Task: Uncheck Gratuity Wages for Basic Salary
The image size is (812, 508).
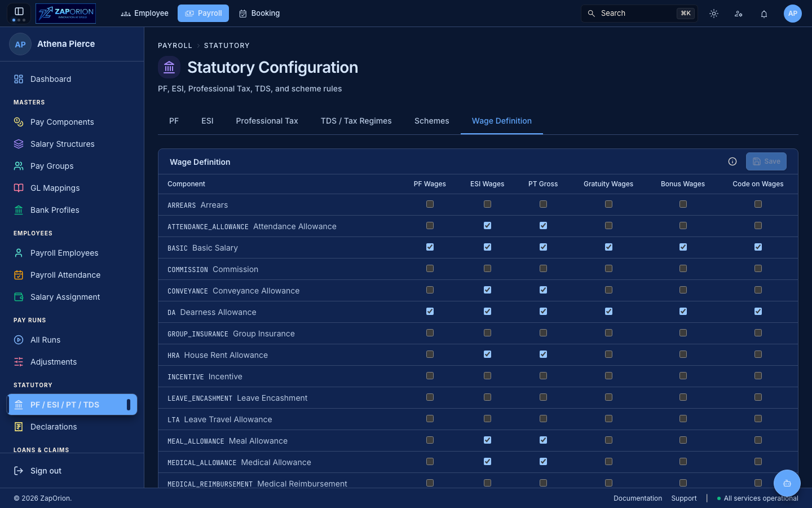Action: (x=609, y=247)
